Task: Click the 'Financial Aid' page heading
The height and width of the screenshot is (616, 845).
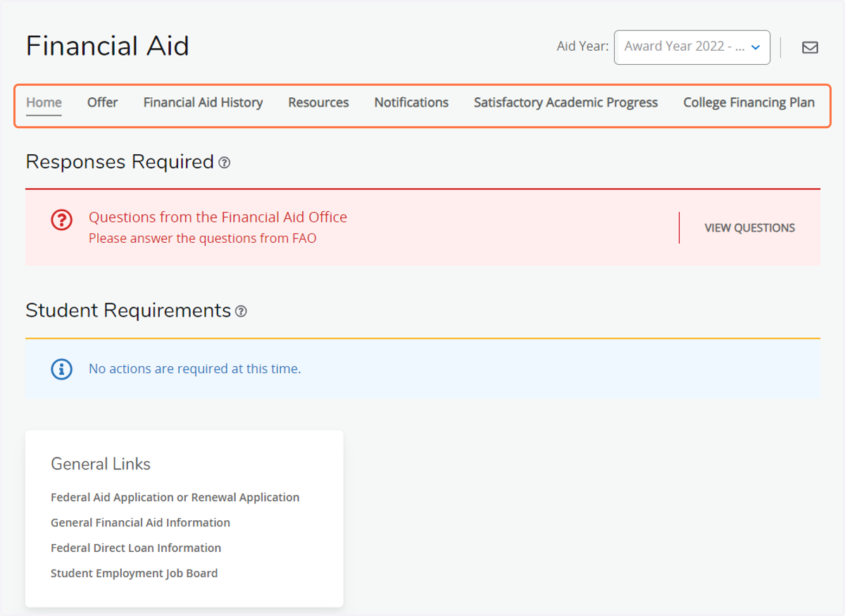Action: tap(108, 46)
